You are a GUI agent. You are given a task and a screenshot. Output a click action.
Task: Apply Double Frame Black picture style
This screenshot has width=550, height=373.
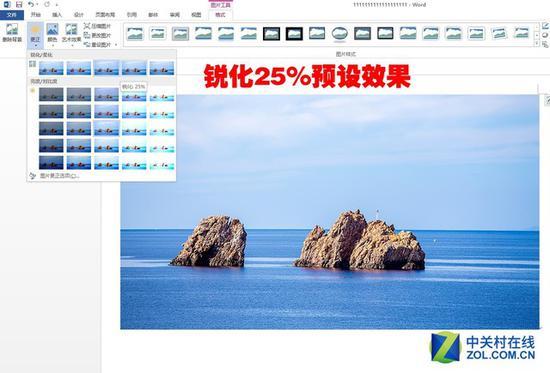(x=271, y=34)
